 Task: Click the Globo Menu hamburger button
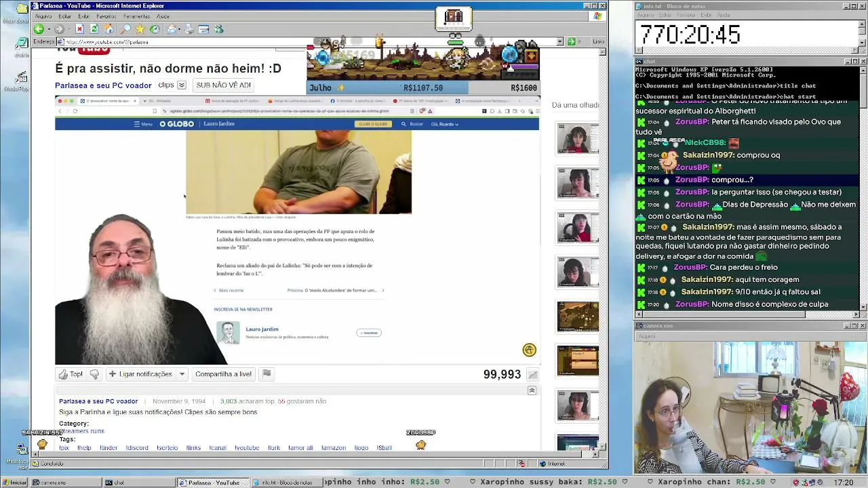[x=143, y=124]
